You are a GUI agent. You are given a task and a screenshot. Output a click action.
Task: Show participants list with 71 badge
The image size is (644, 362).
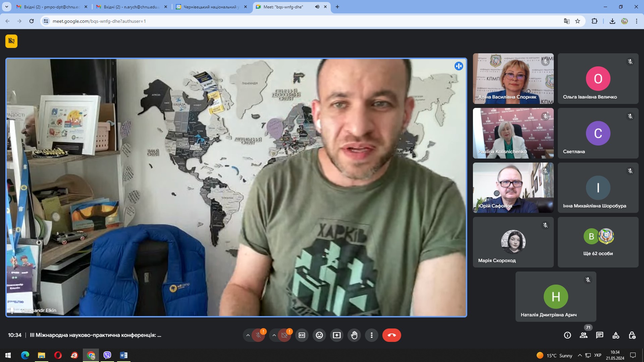[584, 335]
